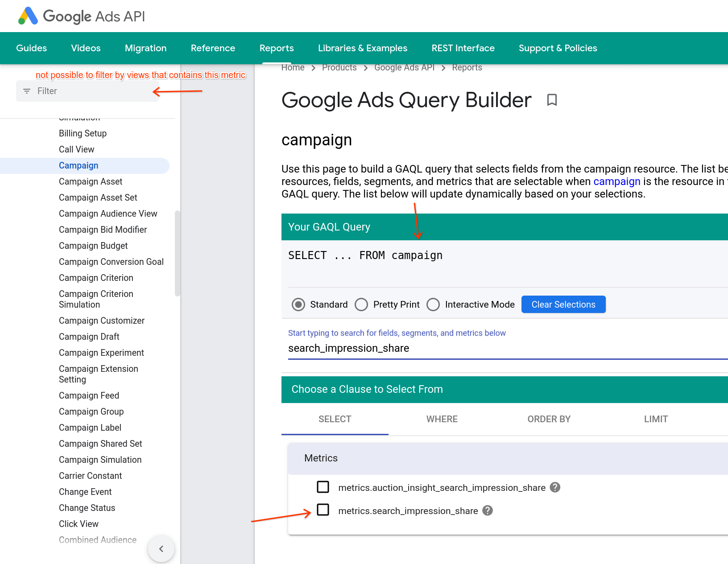Open the campaign link in the description text
Image resolution: width=728 pixels, height=564 pixels.
617,181
